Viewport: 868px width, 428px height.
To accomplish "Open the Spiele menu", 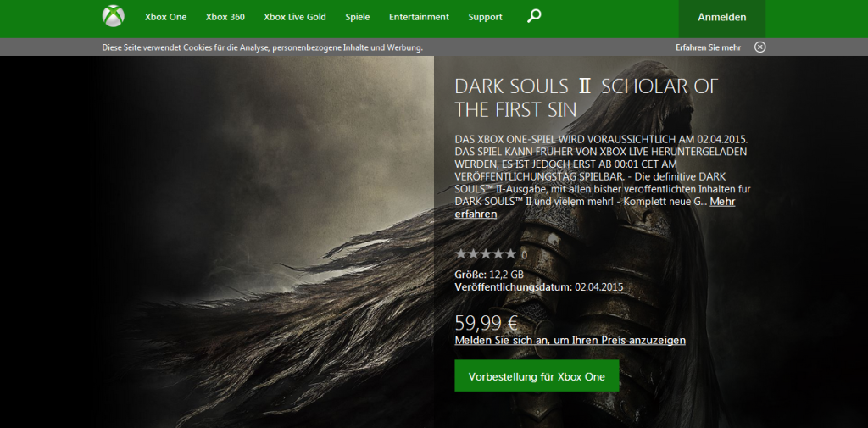I will coord(358,17).
